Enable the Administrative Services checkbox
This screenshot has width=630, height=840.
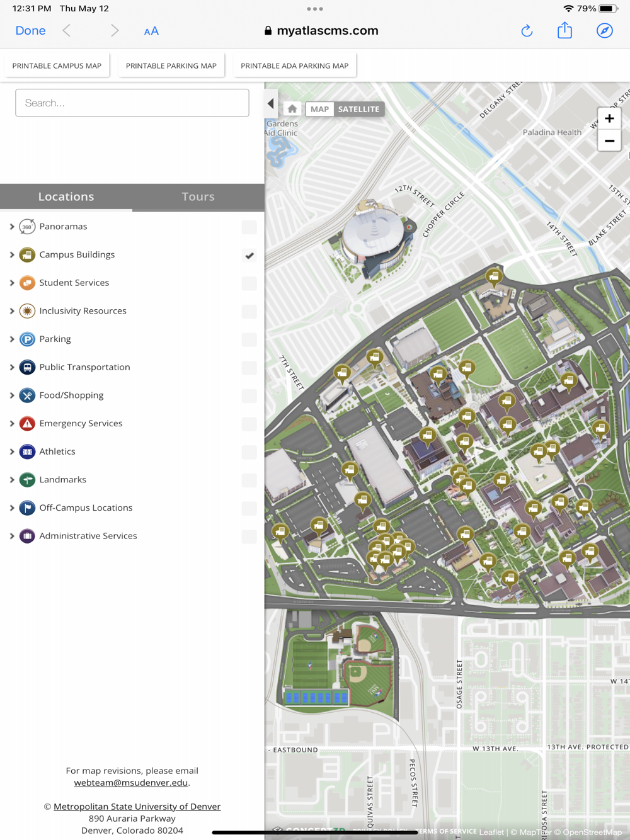[249, 536]
